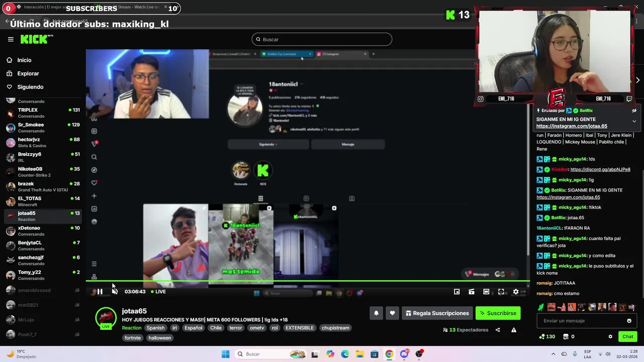This screenshot has height=362, width=644.
Task: Hide the pinned chat message
Action: (634, 111)
